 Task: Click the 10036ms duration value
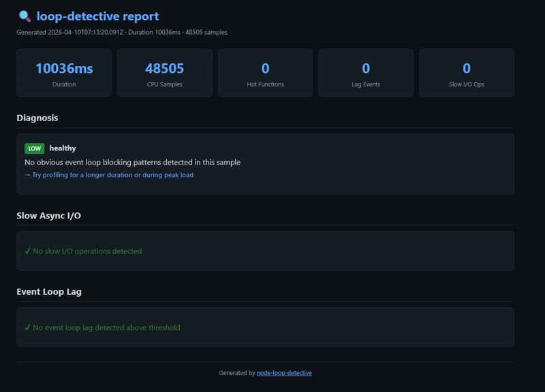tap(64, 68)
